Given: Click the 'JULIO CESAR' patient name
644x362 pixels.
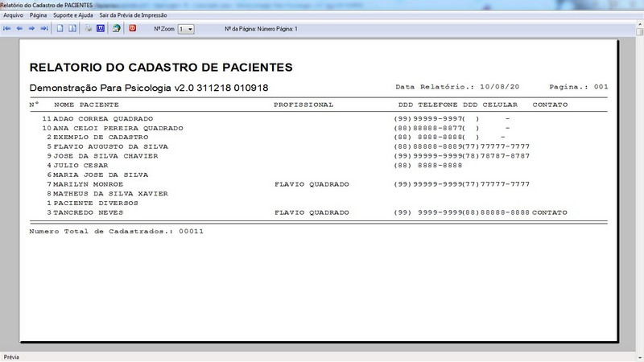Looking at the screenshot, I should point(81,166).
